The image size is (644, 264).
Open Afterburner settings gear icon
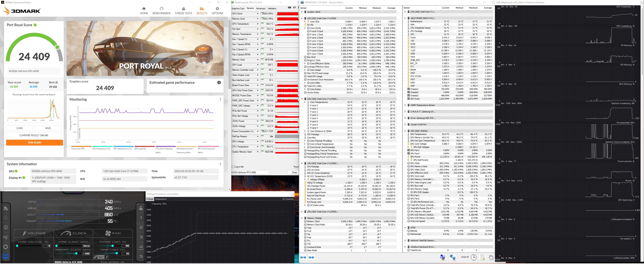pos(6,247)
